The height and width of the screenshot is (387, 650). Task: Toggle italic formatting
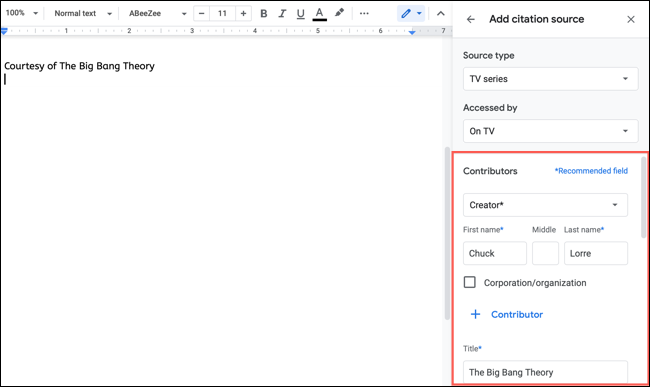click(282, 13)
